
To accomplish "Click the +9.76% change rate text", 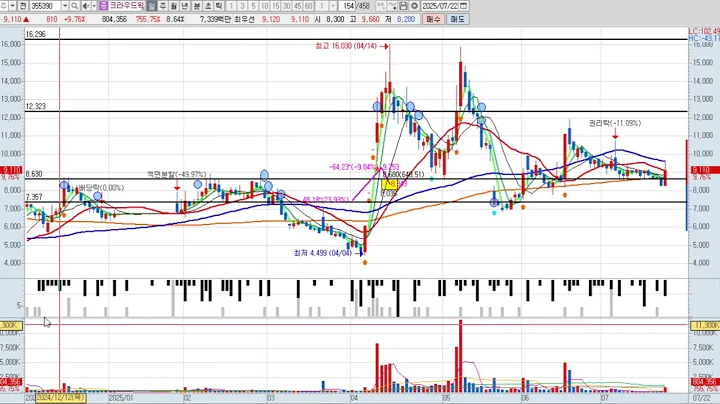I will (x=74, y=19).
